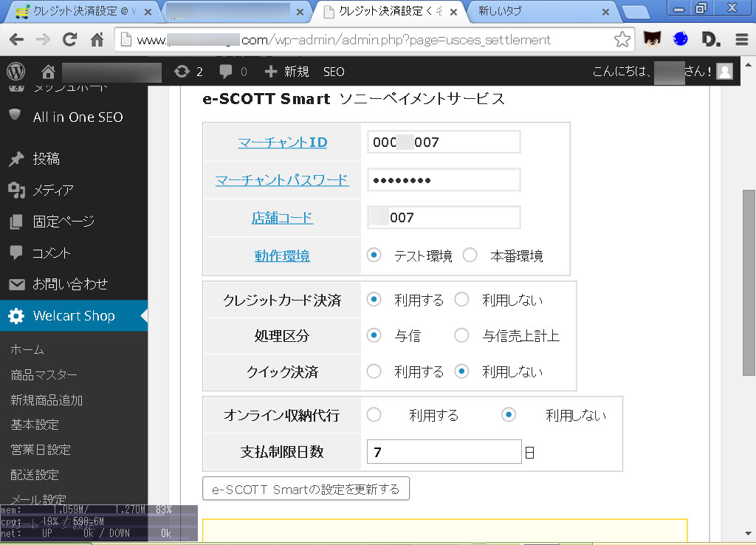Open 基本設定 in Welcart submenu
This screenshot has width=756, height=545.
(x=35, y=425)
